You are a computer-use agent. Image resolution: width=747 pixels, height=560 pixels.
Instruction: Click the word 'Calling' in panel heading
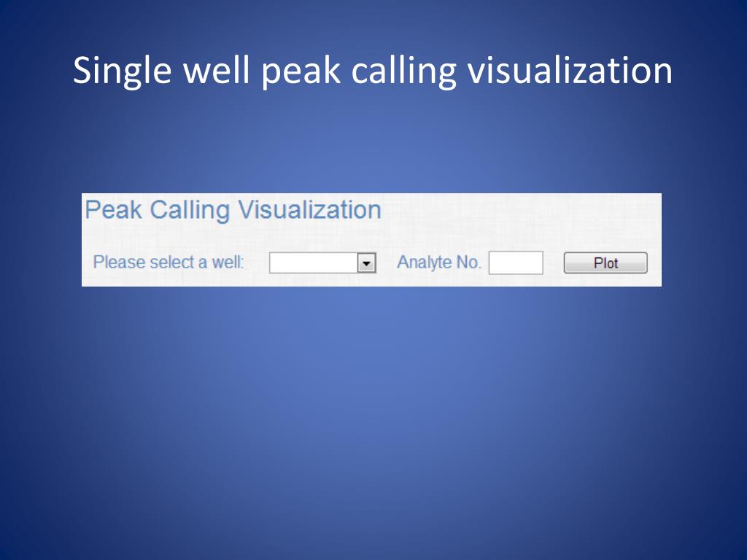click(x=190, y=211)
